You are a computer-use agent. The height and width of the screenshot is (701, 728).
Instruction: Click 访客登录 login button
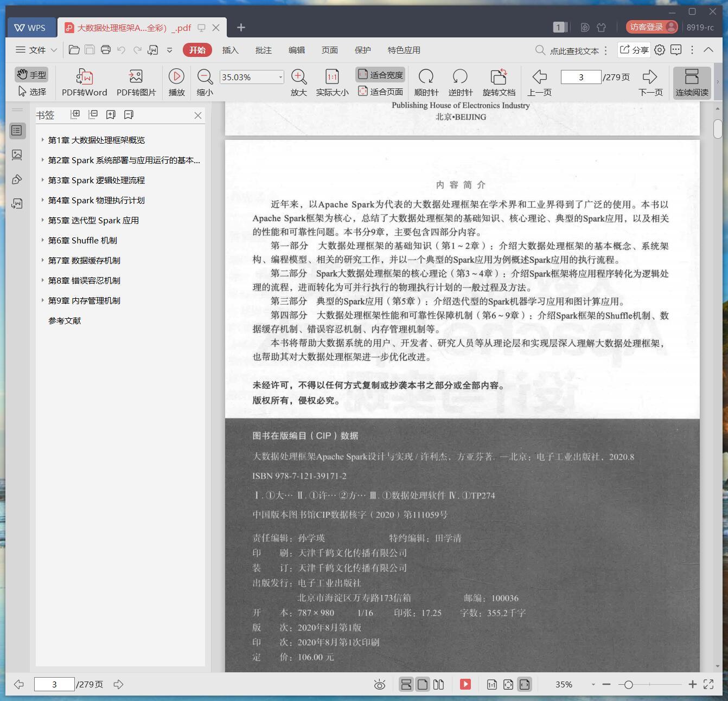click(652, 27)
